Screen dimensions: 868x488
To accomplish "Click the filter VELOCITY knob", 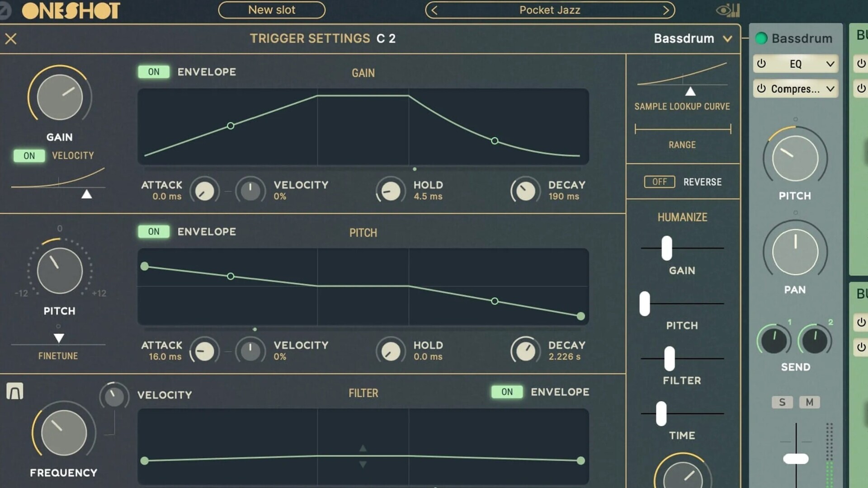I will (114, 396).
